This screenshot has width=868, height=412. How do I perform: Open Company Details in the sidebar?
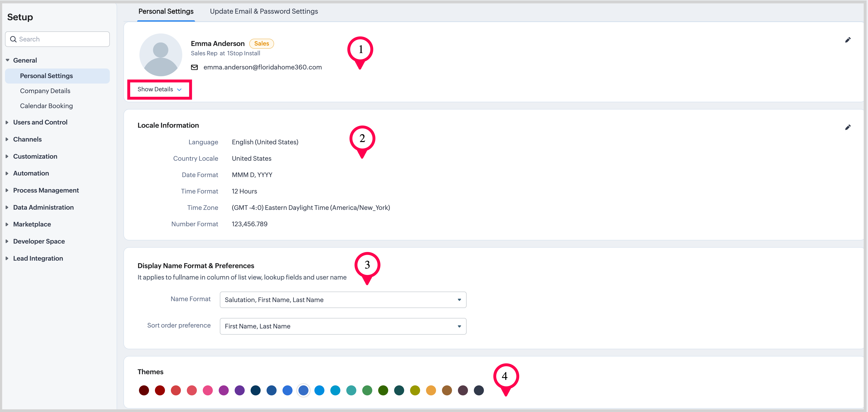pyautogui.click(x=45, y=91)
